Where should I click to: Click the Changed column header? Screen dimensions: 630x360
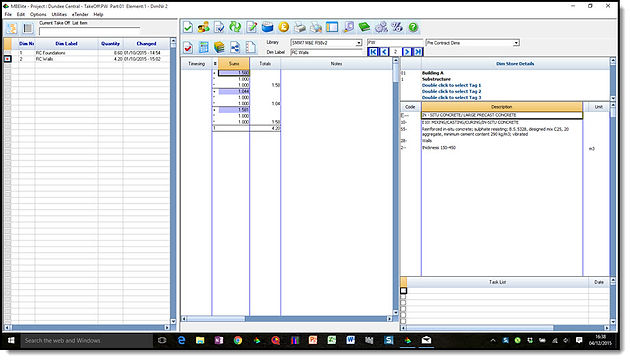click(x=146, y=43)
